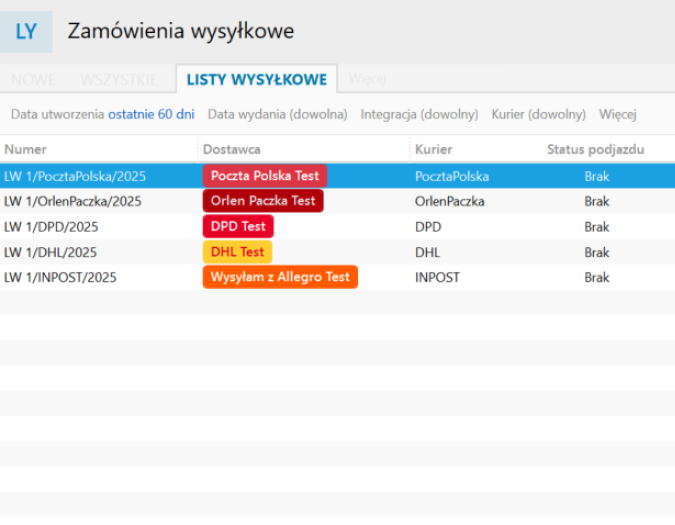Open the faded Więcej tab

[x=367, y=79]
